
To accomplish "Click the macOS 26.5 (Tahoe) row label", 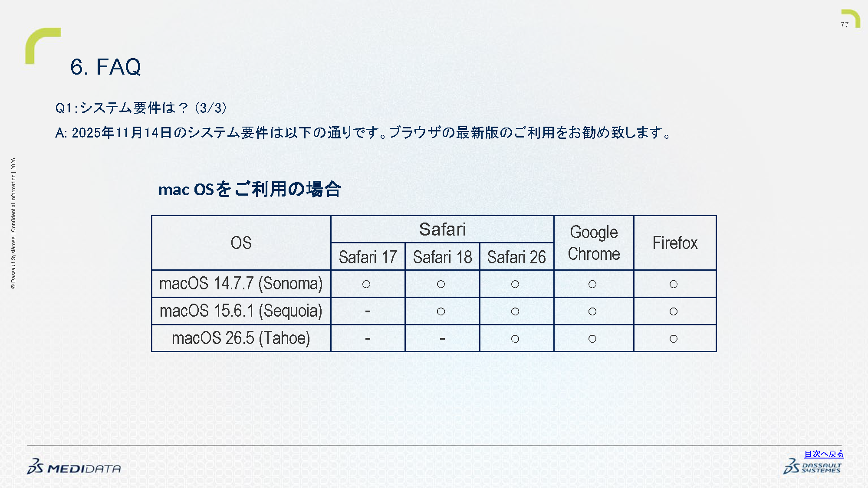I will point(241,338).
